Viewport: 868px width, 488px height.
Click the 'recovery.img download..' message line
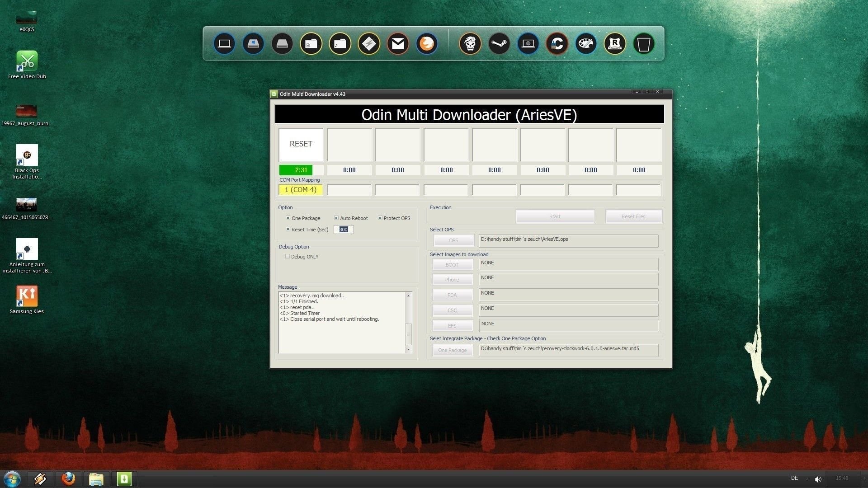312,296
